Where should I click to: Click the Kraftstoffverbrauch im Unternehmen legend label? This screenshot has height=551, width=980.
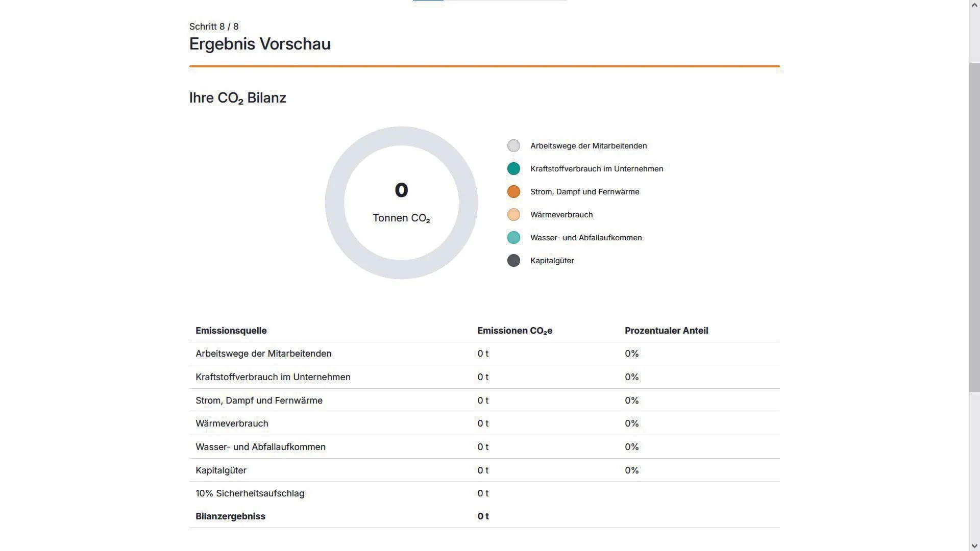click(x=597, y=169)
